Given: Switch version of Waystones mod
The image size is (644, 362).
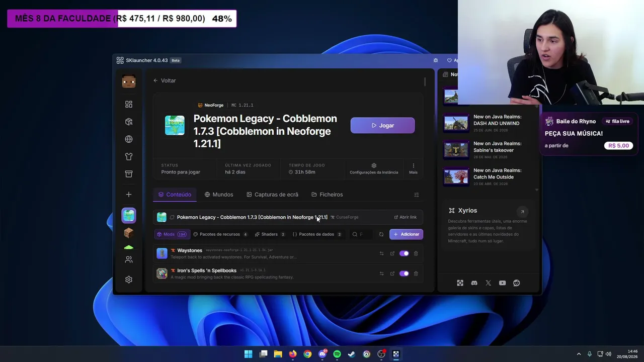Looking at the screenshot, I should (x=381, y=253).
